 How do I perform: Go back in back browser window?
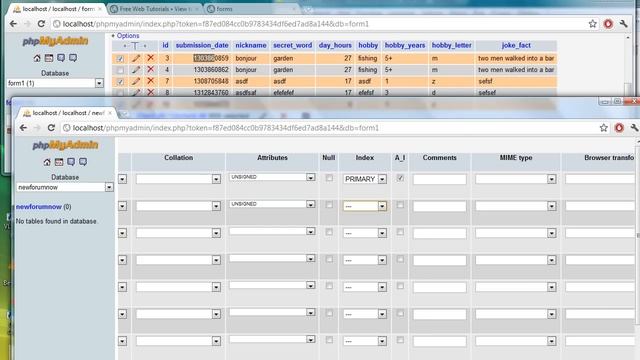(13, 24)
